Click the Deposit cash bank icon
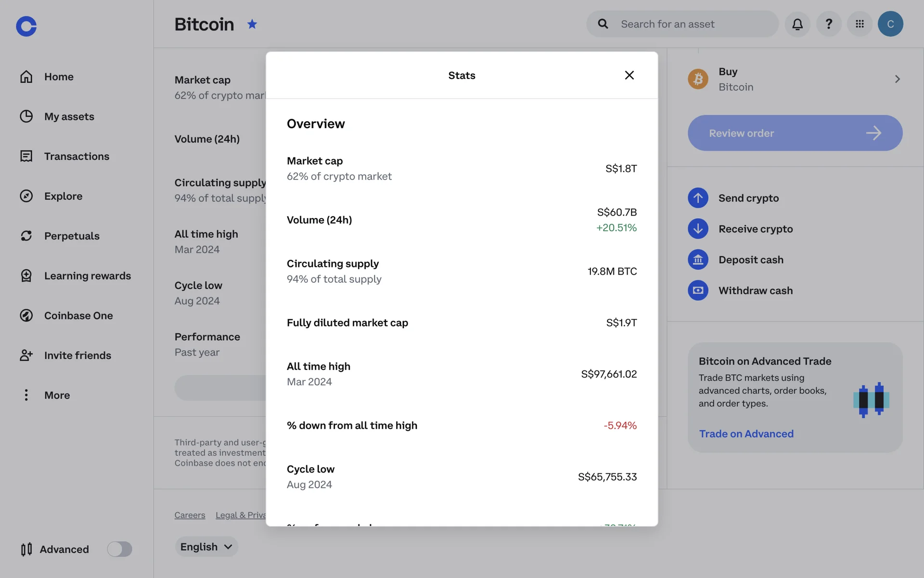This screenshot has width=924, height=578. coord(698,260)
